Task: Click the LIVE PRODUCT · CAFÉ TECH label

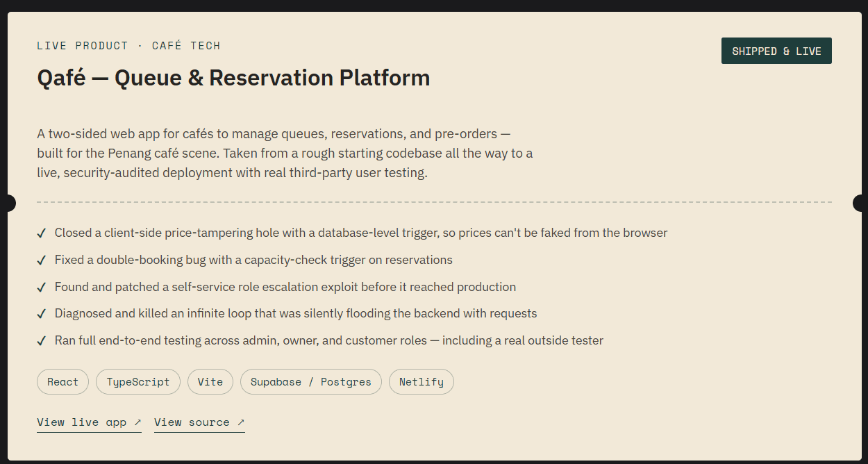Action: click(128, 46)
